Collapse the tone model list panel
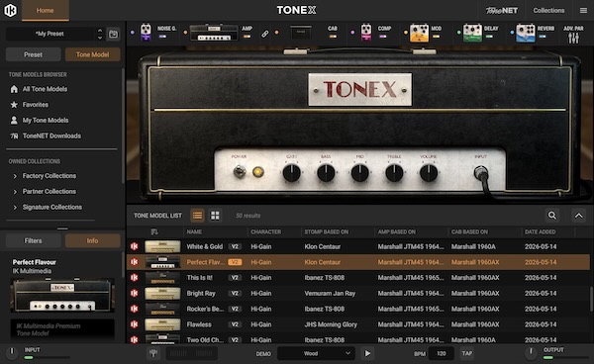Image resolution: width=594 pixels, height=364 pixels. click(x=579, y=216)
